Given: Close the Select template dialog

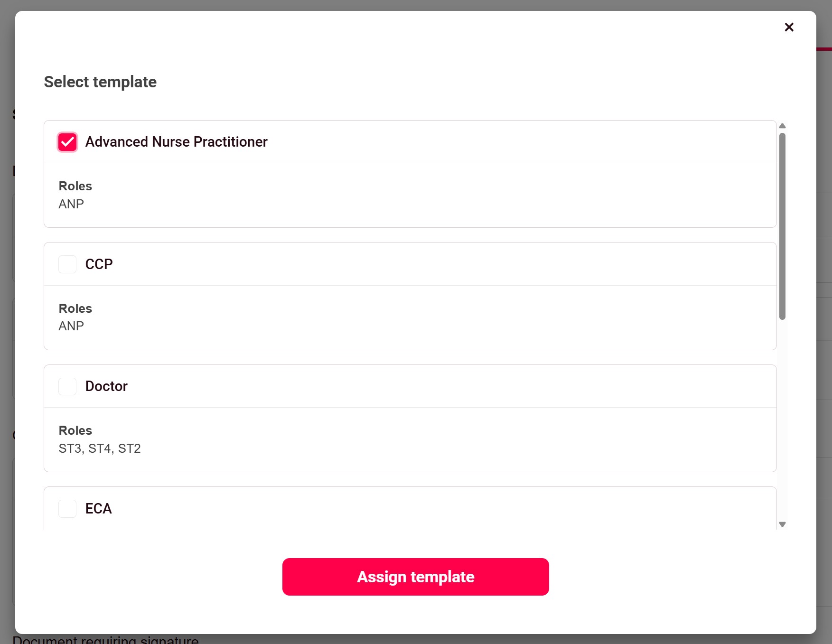Looking at the screenshot, I should click(789, 27).
